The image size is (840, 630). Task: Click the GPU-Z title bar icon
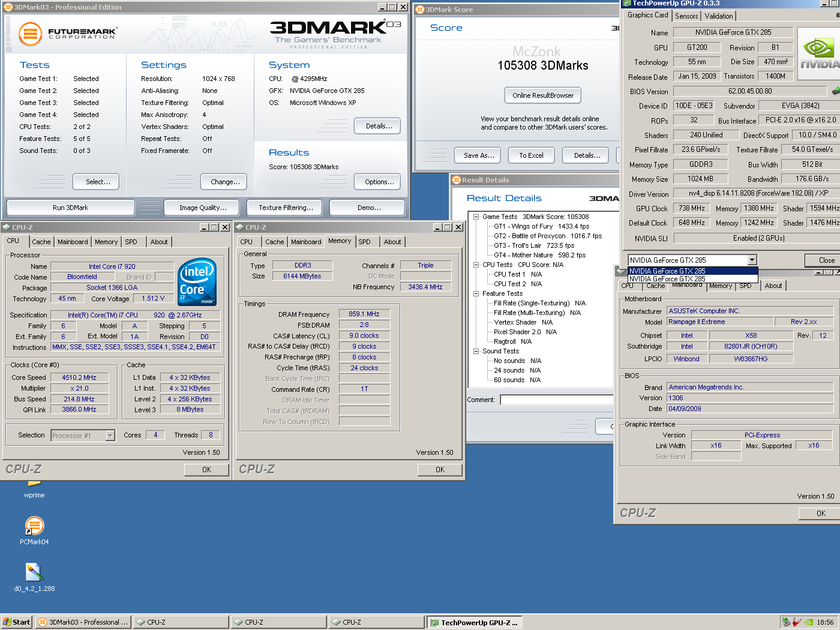tap(627, 3)
